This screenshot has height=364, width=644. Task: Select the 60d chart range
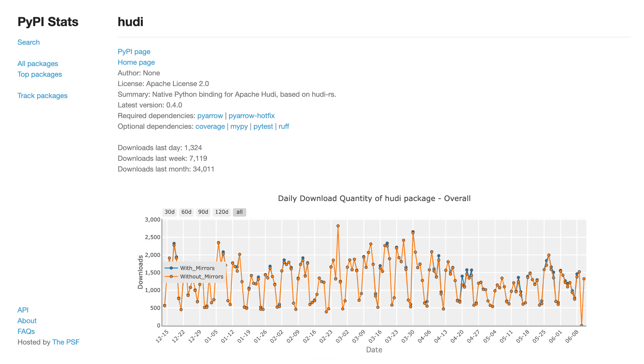186,212
